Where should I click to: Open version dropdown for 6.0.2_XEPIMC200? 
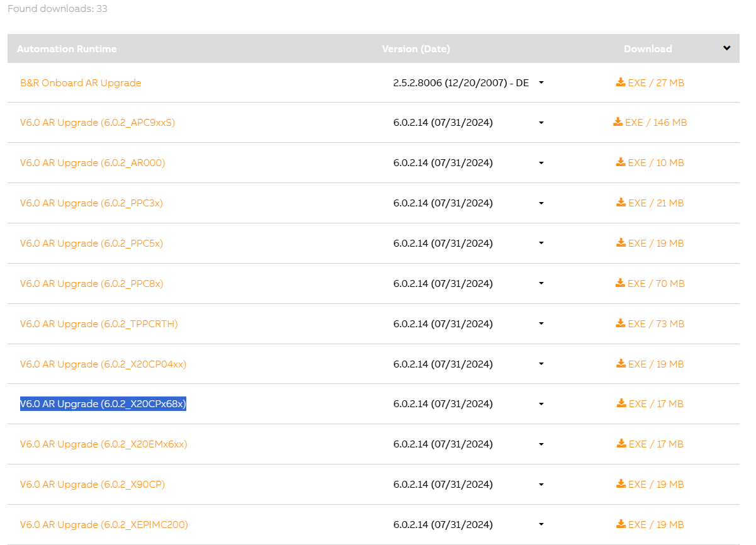click(x=541, y=525)
